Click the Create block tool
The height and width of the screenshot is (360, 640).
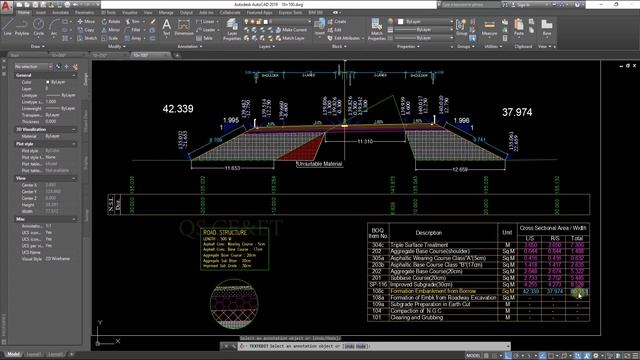[x=337, y=21]
